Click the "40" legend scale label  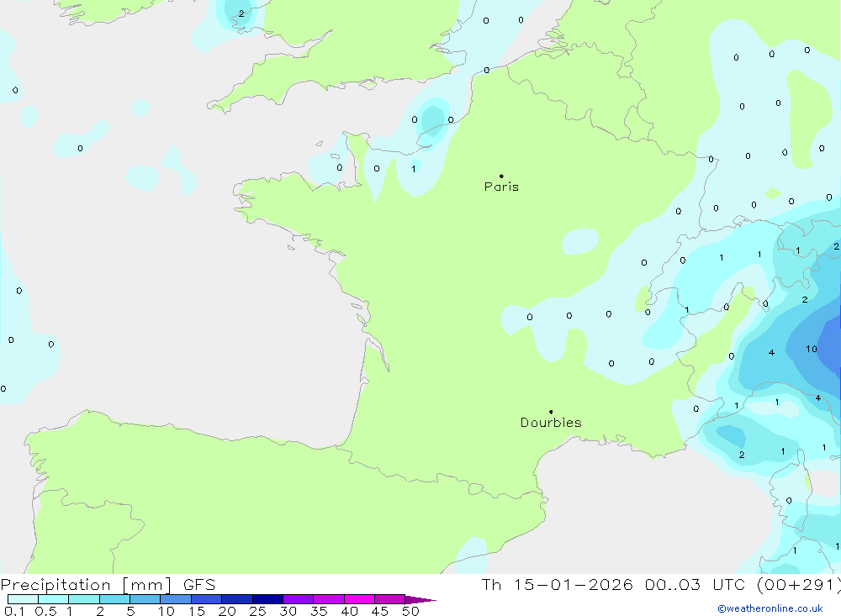349,611
